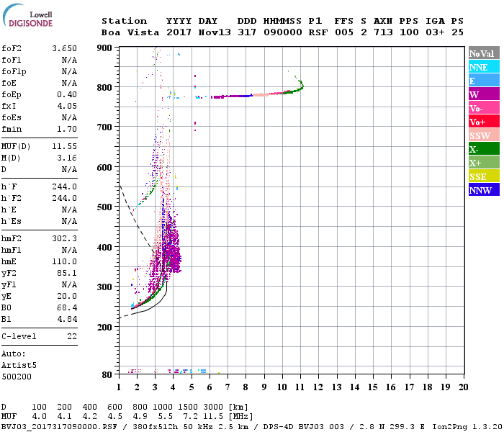The width and height of the screenshot is (504, 432).
Task: Click the 03+ value under IGA
Action: click(435, 32)
